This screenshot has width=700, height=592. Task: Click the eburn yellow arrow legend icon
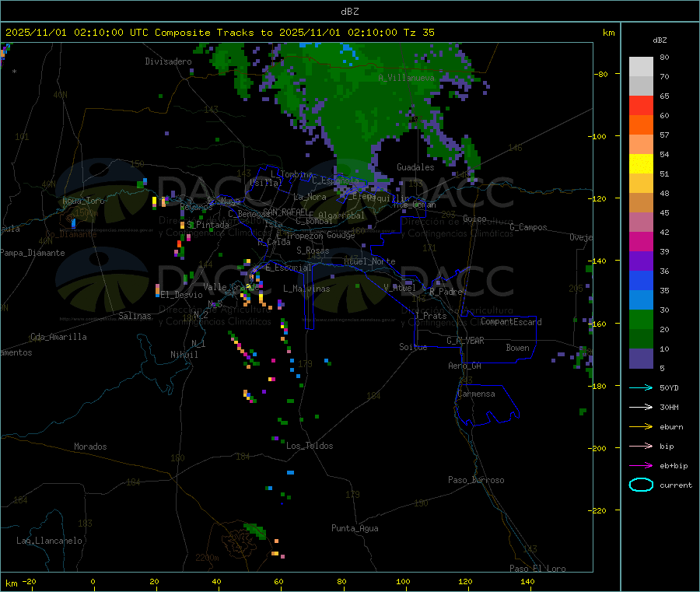(641, 427)
